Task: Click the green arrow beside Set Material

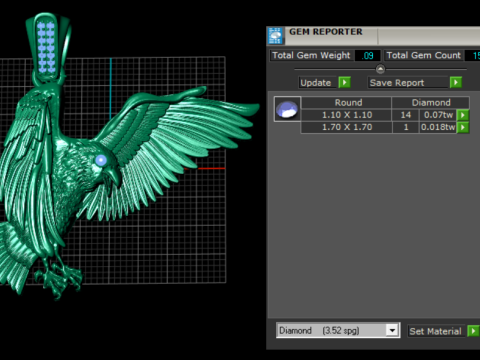Action: tap(473, 331)
